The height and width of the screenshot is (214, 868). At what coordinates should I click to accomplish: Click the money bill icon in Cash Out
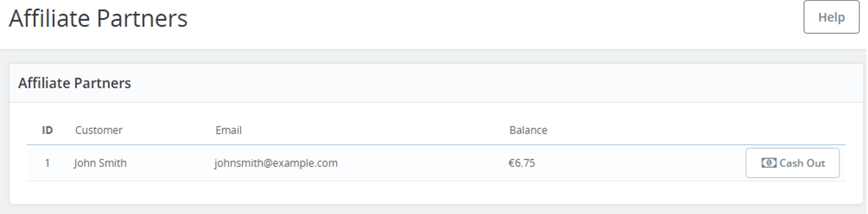pos(769,163)
